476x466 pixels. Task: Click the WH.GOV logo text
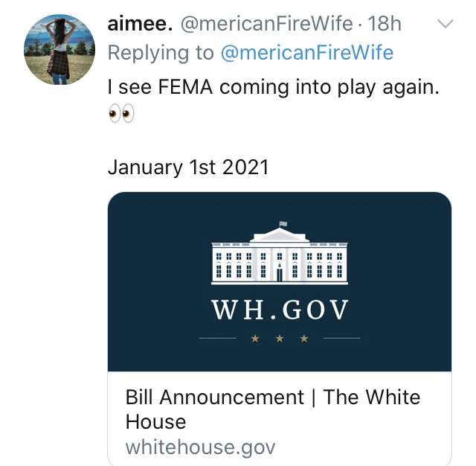coord(280,310)
